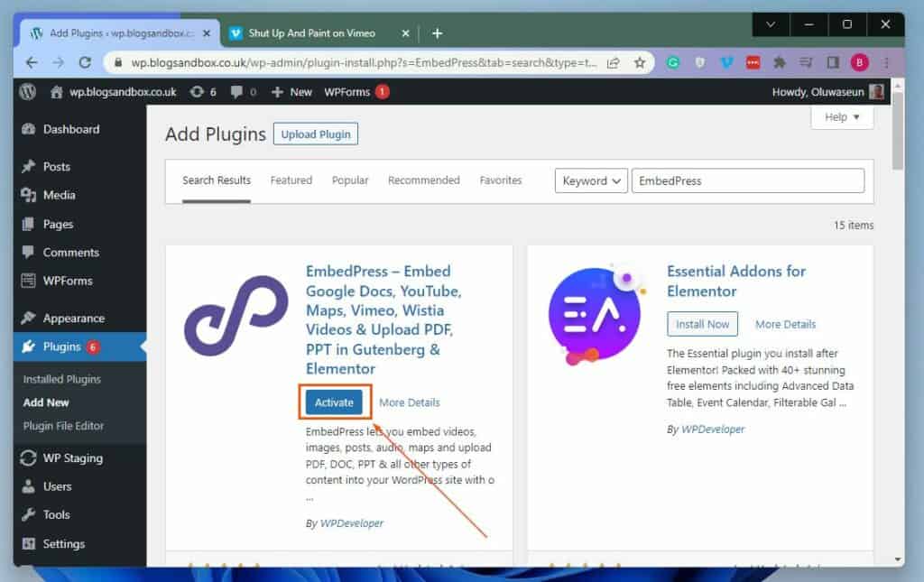Open Plugin File Editor submenu item
The image size is (924, 582).
pyautogui.click(x=63, y=426)
